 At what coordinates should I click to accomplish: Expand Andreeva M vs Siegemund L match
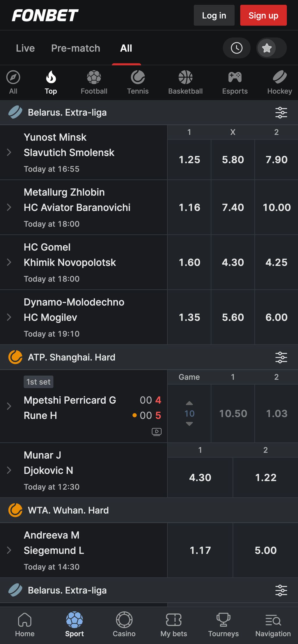(x=9, y=550)
